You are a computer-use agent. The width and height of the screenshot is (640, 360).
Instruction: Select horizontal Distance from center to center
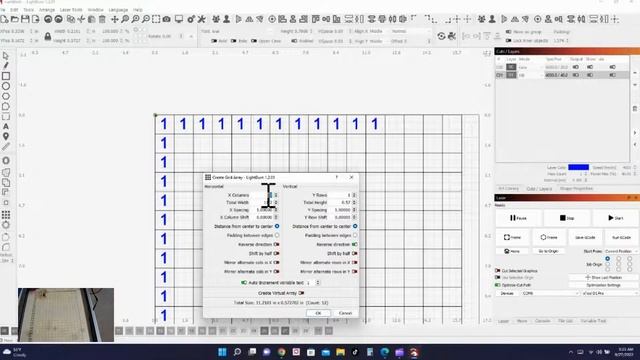tap(277, 226)
